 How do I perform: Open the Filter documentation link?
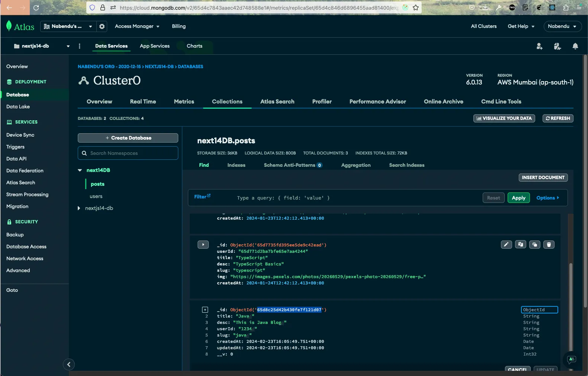[x=202, y=197]
